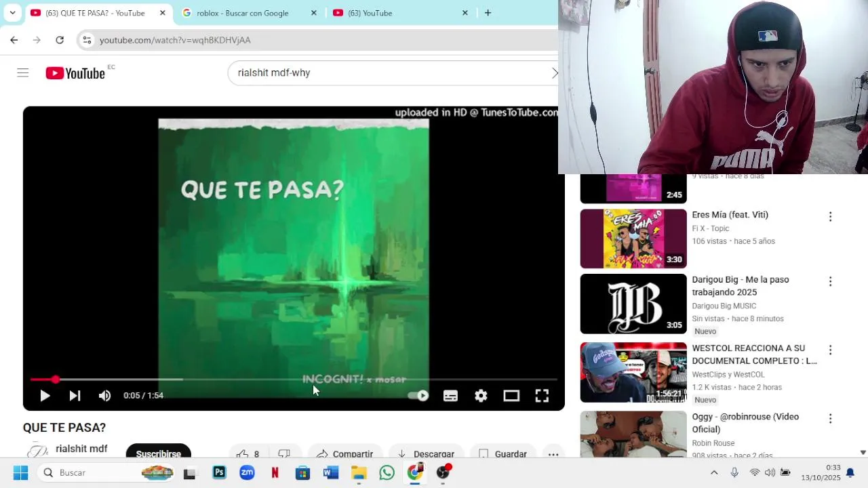
Task: Open the notifications bell in taskbar
Action: pos(850,472)
